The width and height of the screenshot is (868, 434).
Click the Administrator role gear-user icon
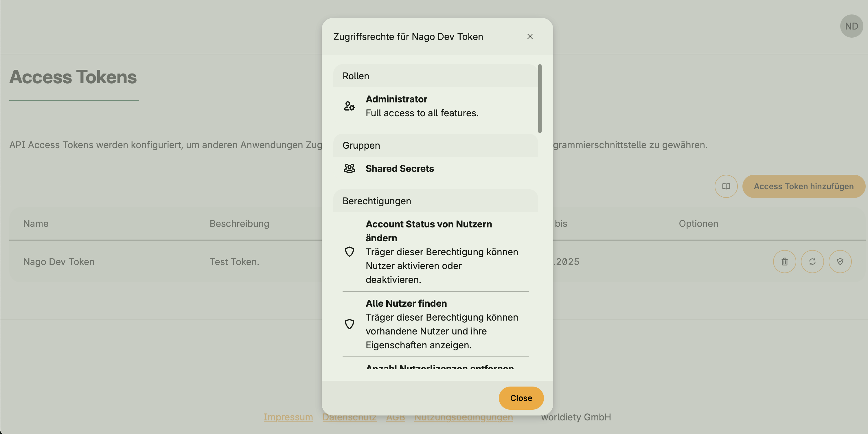[x=349, y=106]
